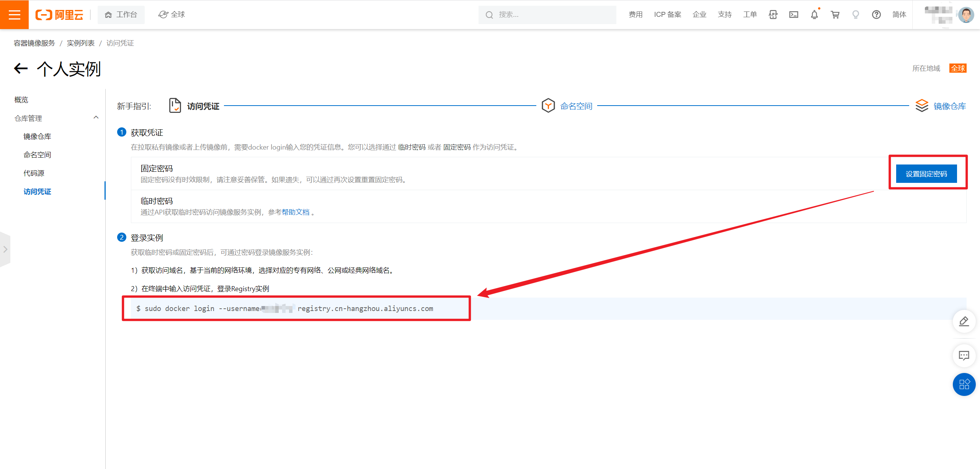This screenshot has width=980, height=469.
Task: Open the orange hamburger main menu
Action: (14, 15)
